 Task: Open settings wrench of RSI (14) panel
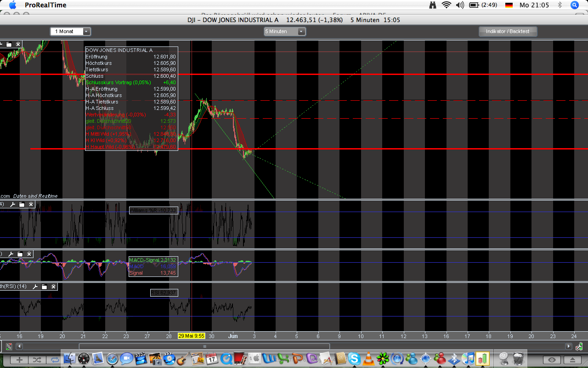point(35,287)
